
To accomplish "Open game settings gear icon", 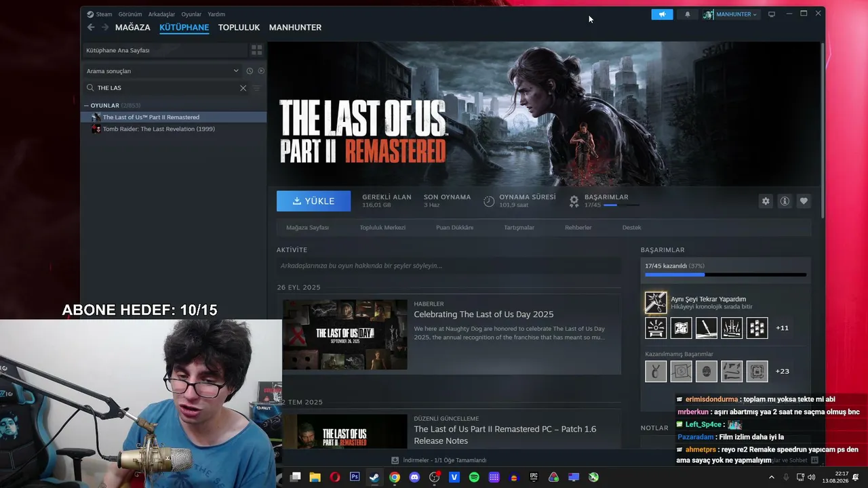I will [766, 201].
